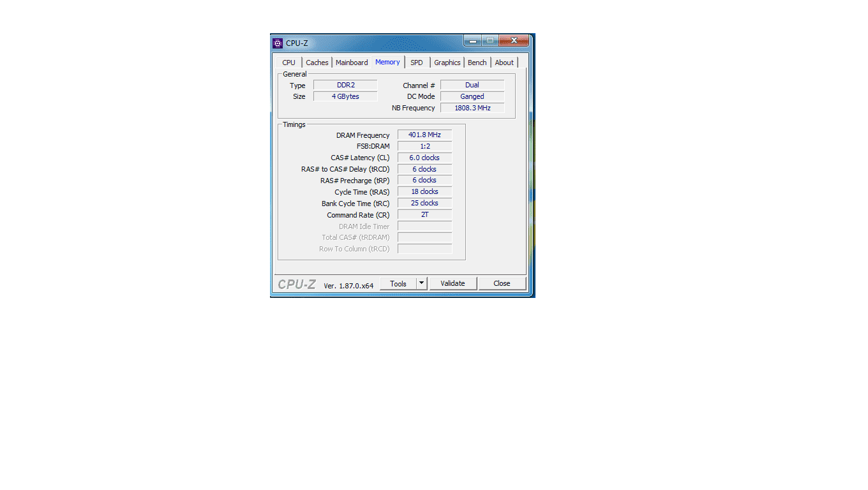
Task: Click the Ganged DC Mode value
Action: [472, 96]
